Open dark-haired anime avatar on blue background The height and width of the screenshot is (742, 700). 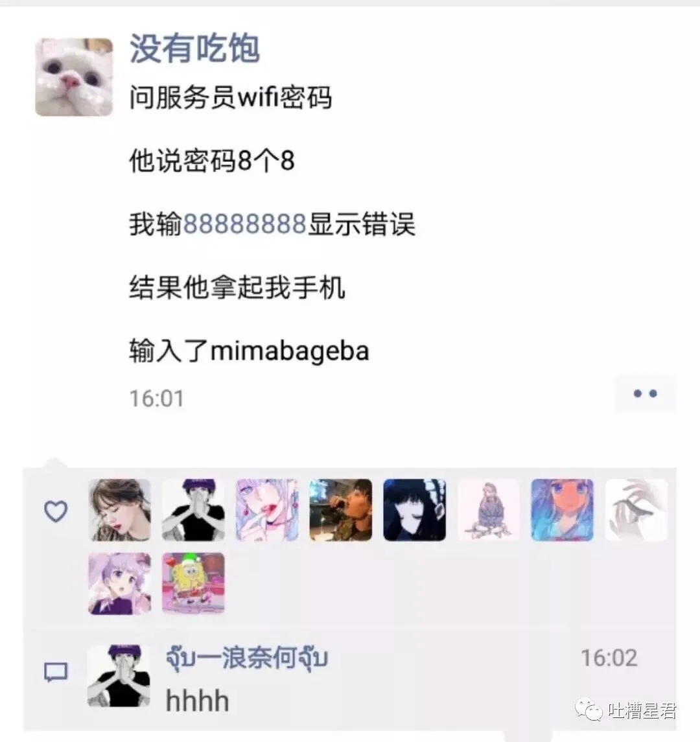coord(415,509)
